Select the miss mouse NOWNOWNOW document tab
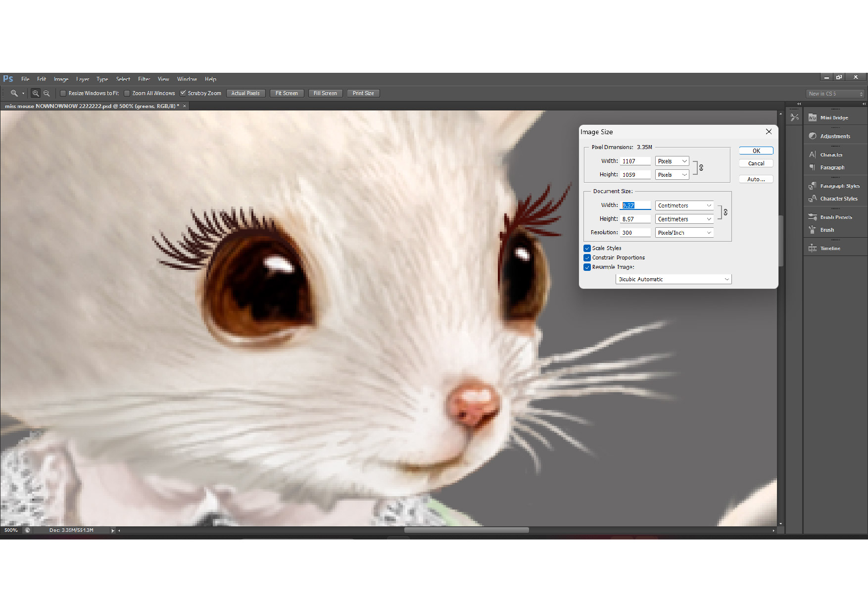Viewport: 868px width, 614px height. tap(92, 106)
